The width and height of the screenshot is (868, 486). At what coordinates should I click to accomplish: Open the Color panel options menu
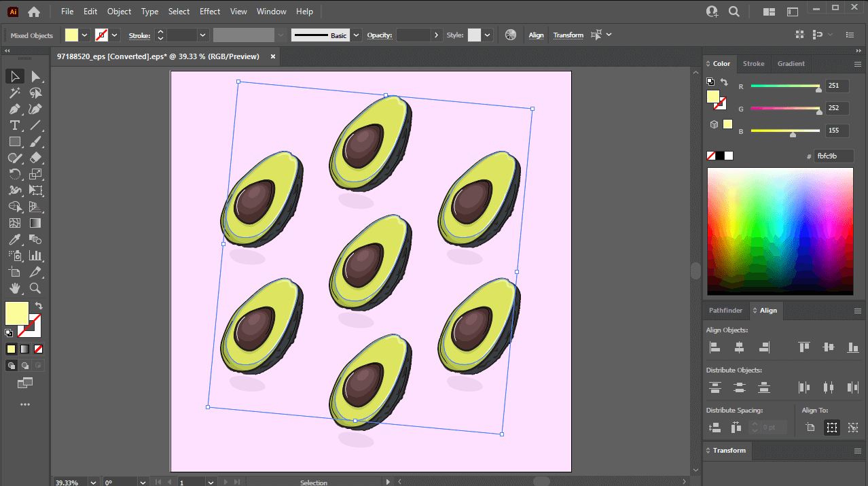click(857, 64)
